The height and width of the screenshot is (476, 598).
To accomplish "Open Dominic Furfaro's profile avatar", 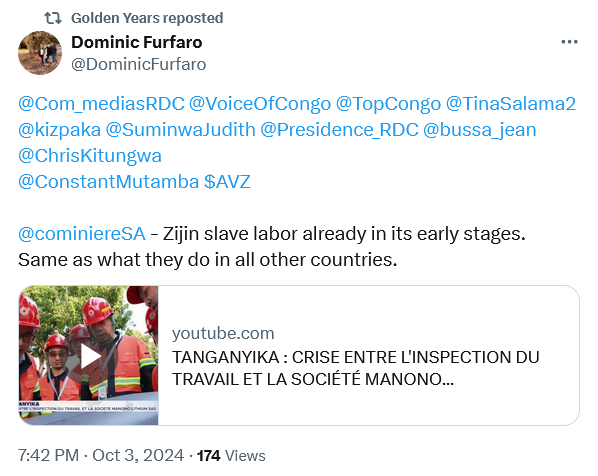I will coord(40,53).
